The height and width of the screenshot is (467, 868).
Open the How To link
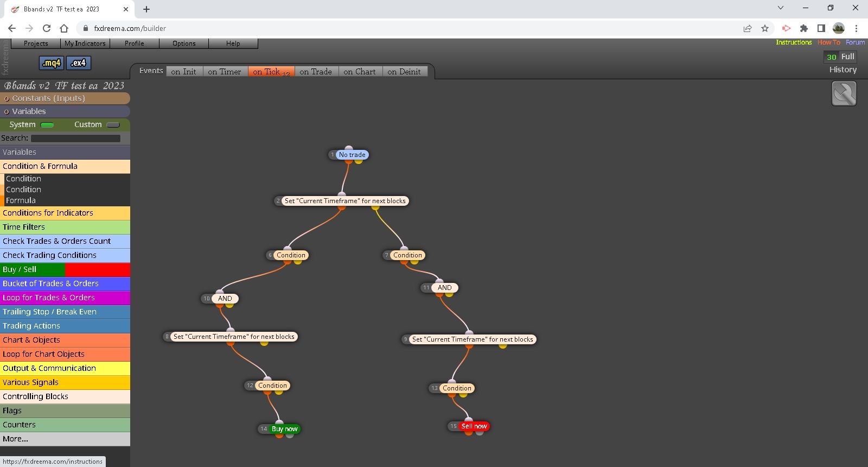[829, 42]
